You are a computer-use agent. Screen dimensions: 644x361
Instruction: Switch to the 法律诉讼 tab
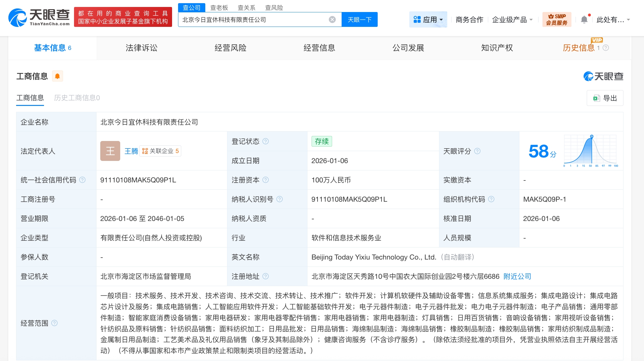click(141, 48)
